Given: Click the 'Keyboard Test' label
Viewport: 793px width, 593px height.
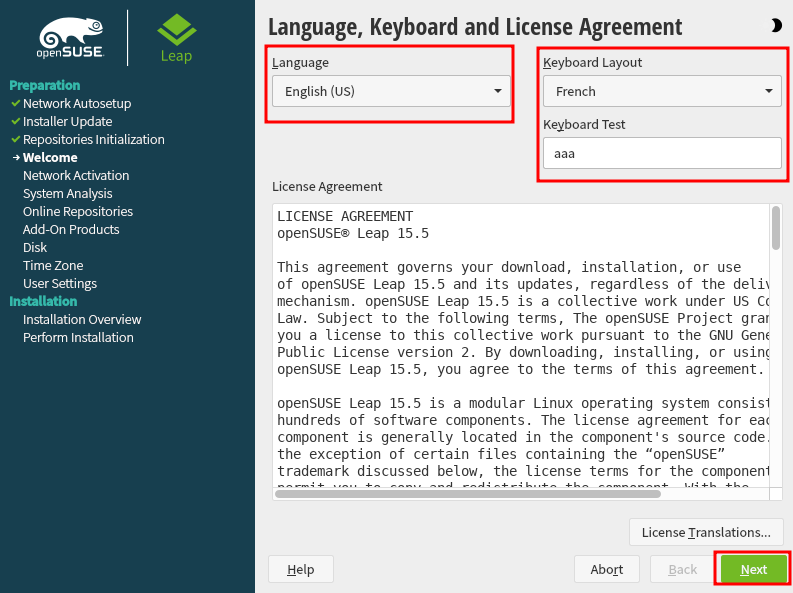Looking at the screenshot, I should (584, 124).
